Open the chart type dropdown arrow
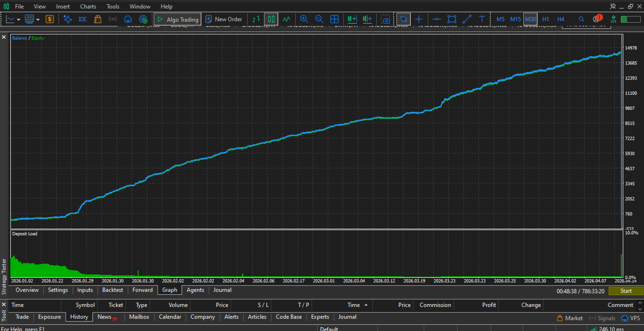 click(18, 20)
